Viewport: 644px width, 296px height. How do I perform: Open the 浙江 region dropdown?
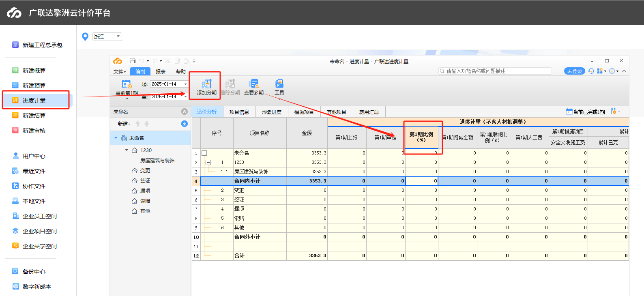point(107,36)
